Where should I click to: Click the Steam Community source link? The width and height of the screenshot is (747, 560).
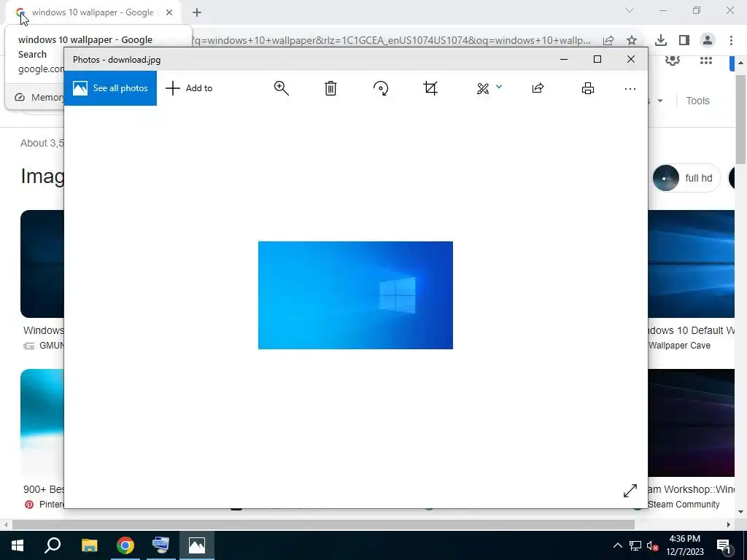pyautogui.click(x=684, y=505)
